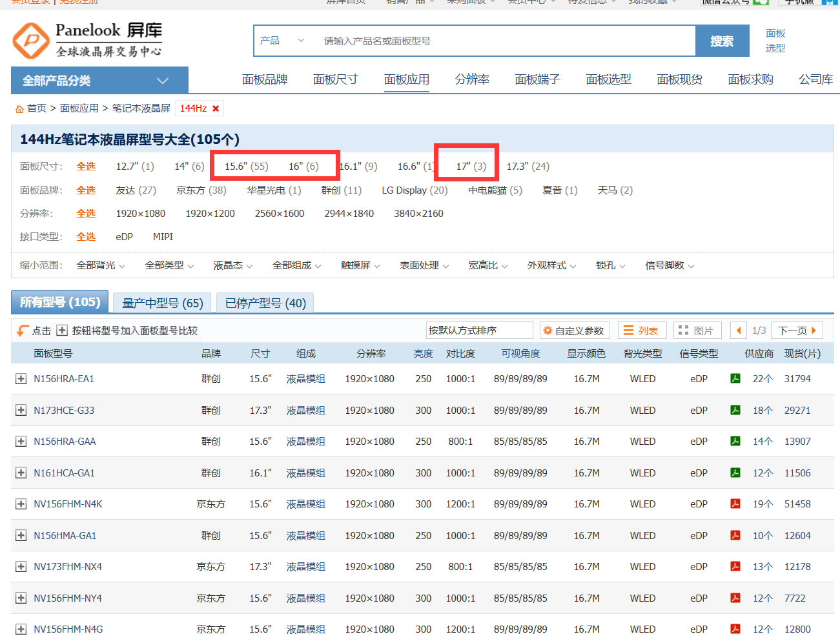Go to next page with 下一页
Screen dimensions: 840x643
(x=797, y=331)
